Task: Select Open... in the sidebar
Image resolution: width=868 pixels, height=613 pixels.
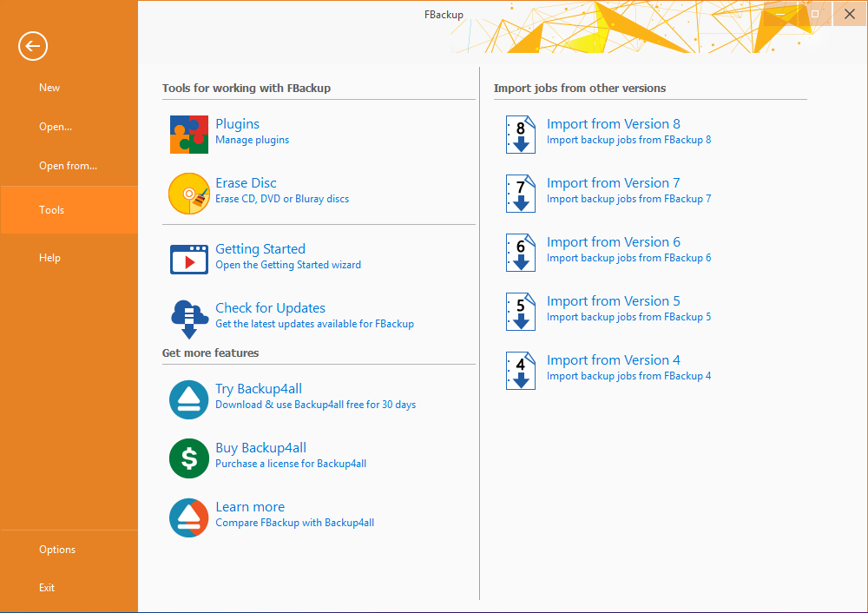Action: [56, 127]
